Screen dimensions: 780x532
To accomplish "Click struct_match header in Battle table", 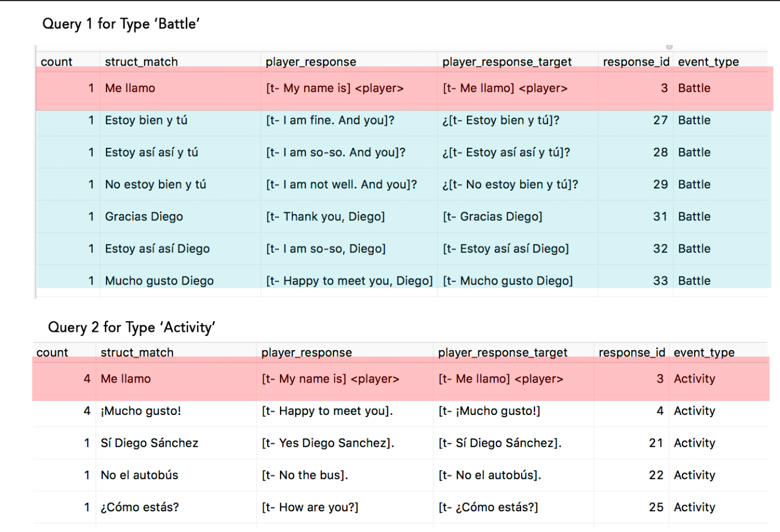I will [x=141, y=62].
